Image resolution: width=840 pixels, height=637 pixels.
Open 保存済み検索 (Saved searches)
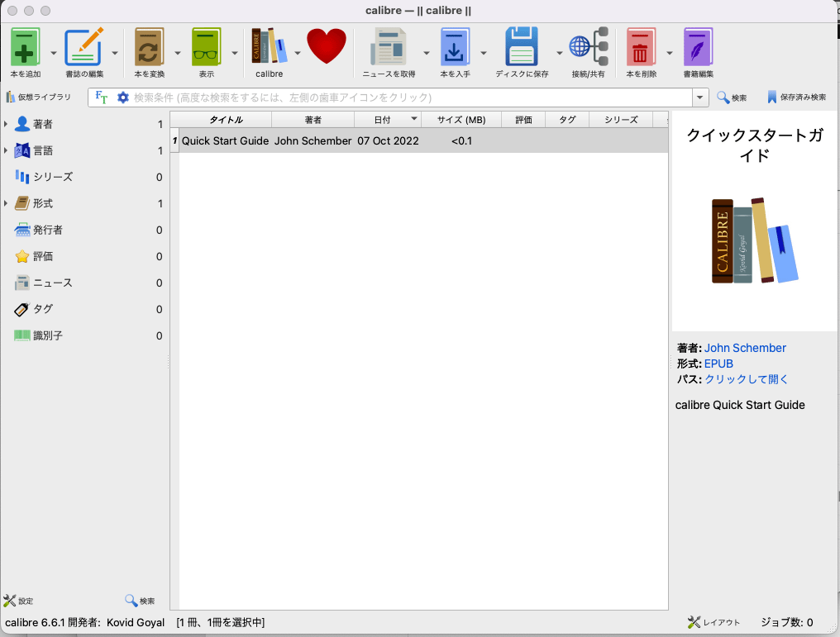[x=797, y=97]
